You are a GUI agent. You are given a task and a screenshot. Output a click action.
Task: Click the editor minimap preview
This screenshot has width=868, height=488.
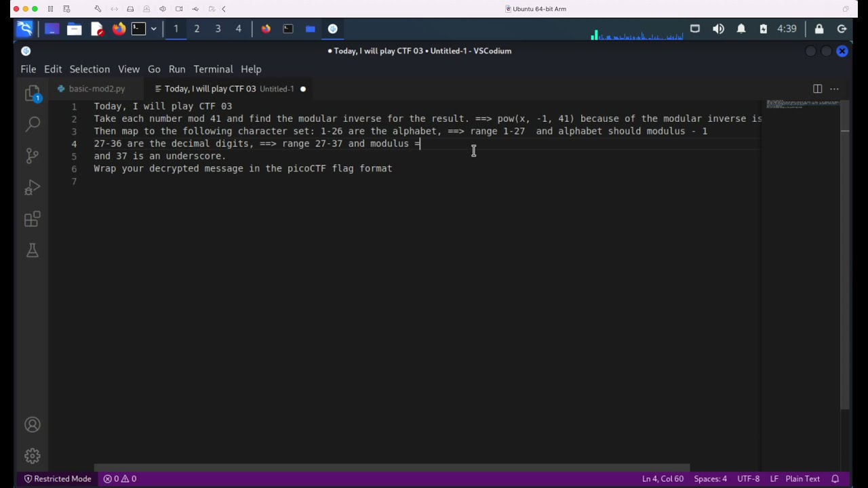(802, 104)
